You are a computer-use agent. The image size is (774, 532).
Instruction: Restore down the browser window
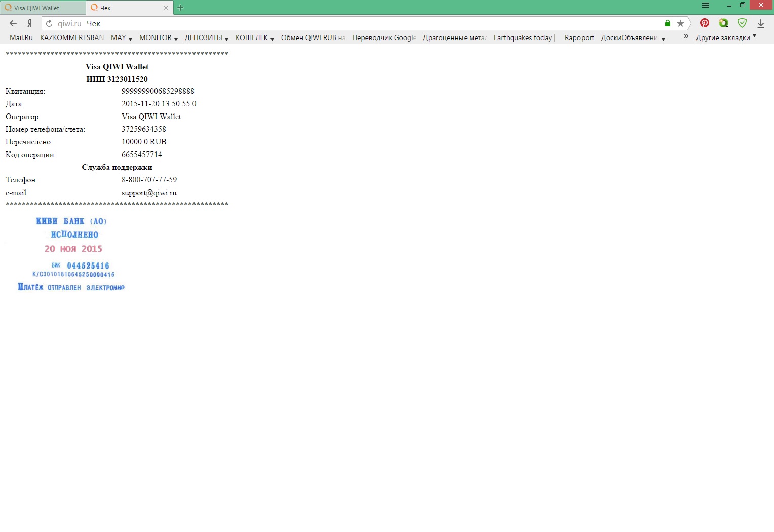742,5
